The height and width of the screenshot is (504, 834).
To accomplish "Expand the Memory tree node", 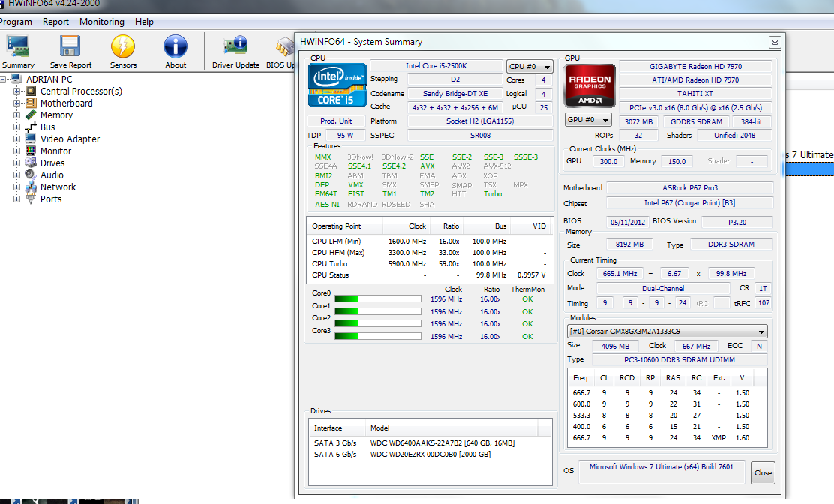I will click(x=17, y=115).
